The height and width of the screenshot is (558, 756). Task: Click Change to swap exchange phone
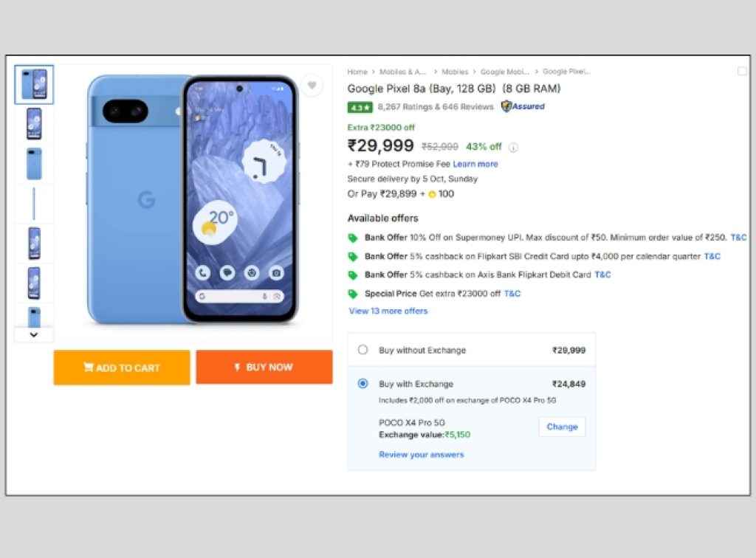coord(562,427)
